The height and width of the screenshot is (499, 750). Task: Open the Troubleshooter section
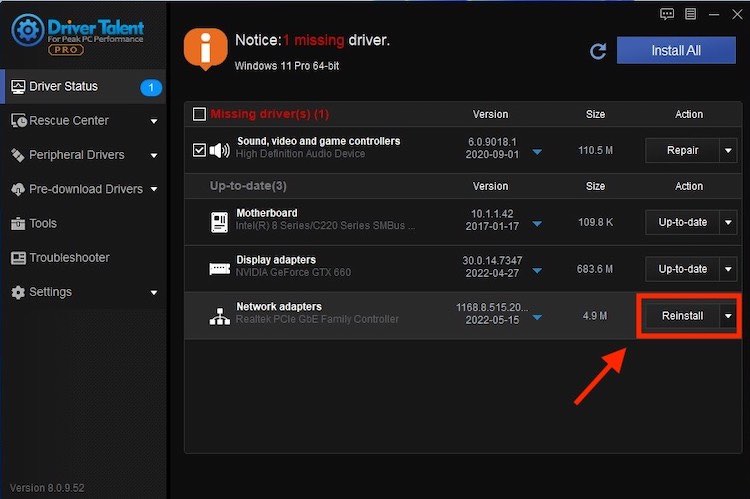(83, 258)
